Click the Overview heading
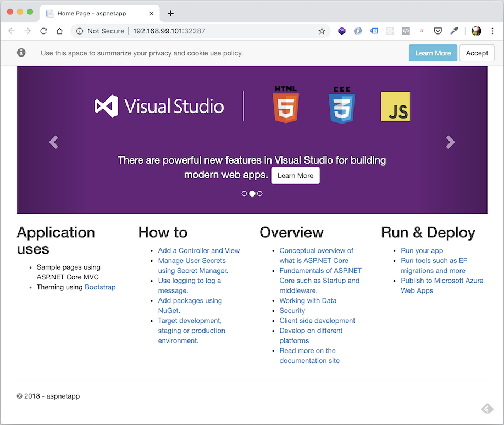The height and width of the screenshot is (425, 504). pos(291,232)
